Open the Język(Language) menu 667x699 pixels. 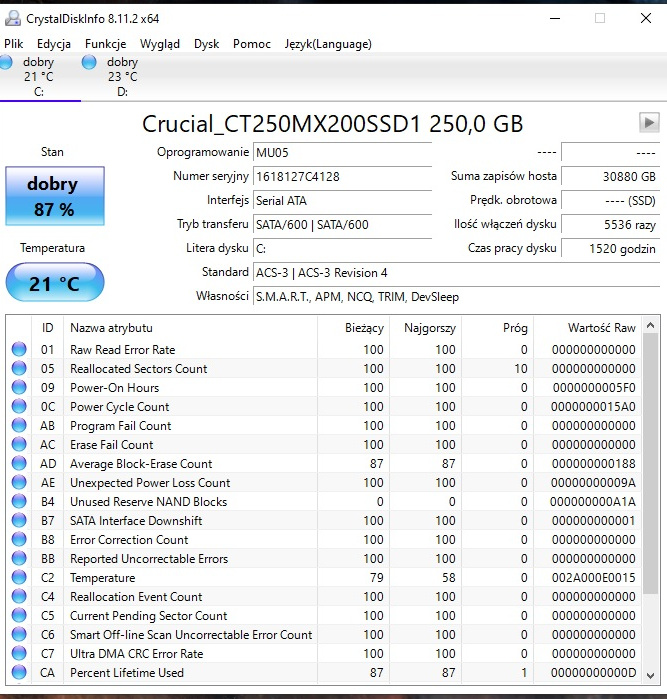[328, 44]
